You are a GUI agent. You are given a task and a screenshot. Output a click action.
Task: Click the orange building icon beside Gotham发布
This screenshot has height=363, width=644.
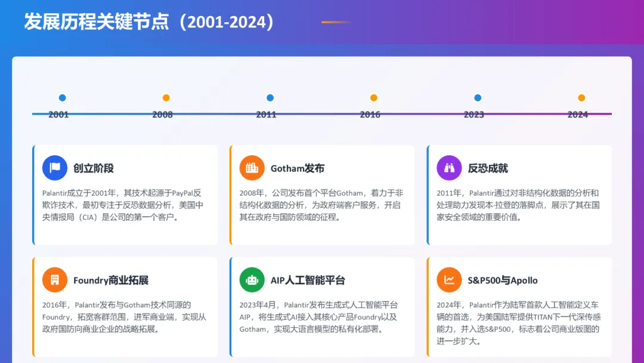coord(252,168)
